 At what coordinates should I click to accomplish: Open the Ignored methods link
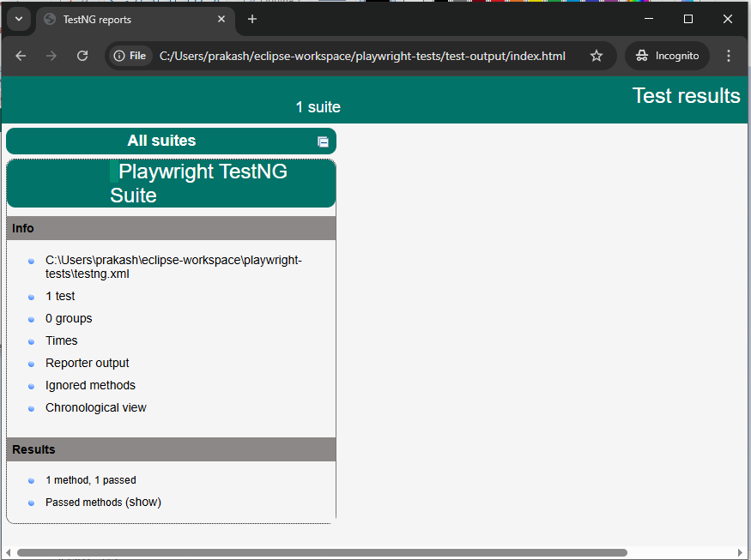tap(90, 385)
